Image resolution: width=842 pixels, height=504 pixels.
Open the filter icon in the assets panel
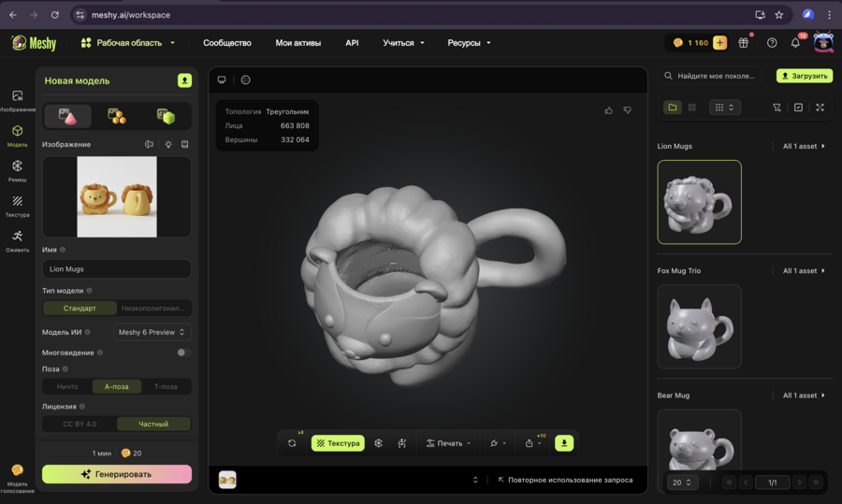point(777,108)
